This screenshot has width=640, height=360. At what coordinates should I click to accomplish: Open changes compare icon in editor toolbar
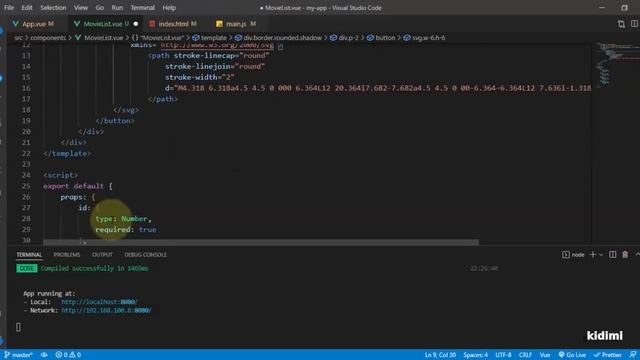click(x=621, y=24)
